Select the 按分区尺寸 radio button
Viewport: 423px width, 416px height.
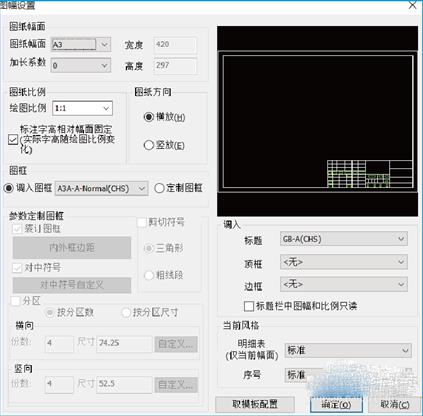[x=126, y=313]
